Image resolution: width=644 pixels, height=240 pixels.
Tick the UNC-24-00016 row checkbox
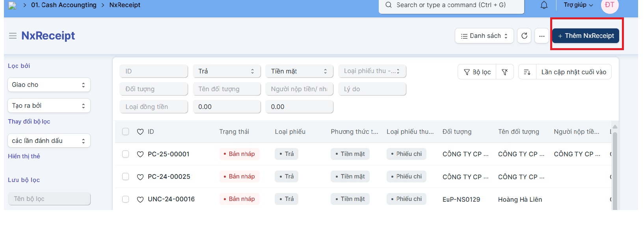point(126,199)
